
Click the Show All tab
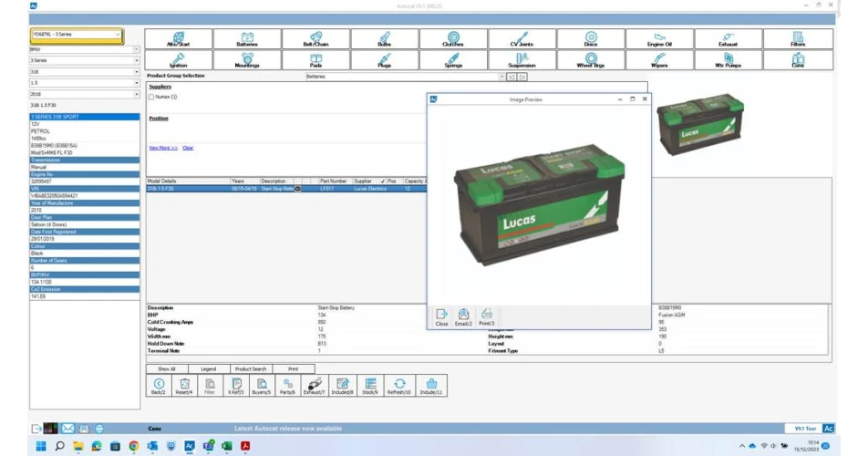[x=167, y=368]
